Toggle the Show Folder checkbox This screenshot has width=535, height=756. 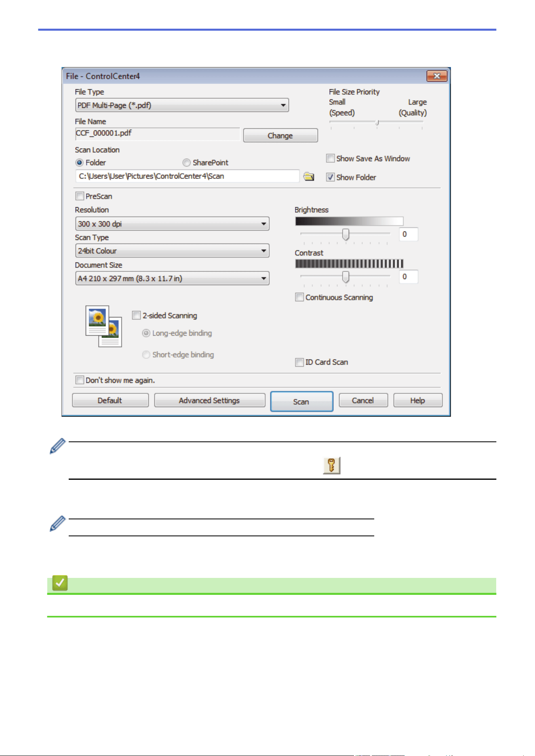tap(331, 177)
